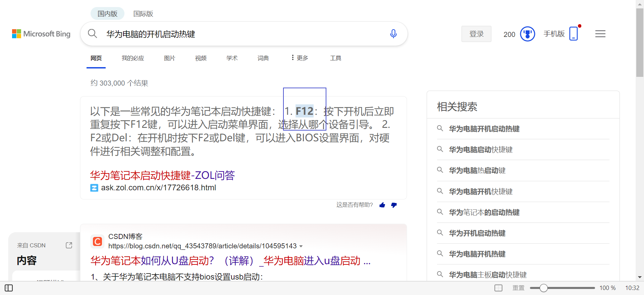Click the 200 rewards points count
644x295 pixels.
[509, 34]
